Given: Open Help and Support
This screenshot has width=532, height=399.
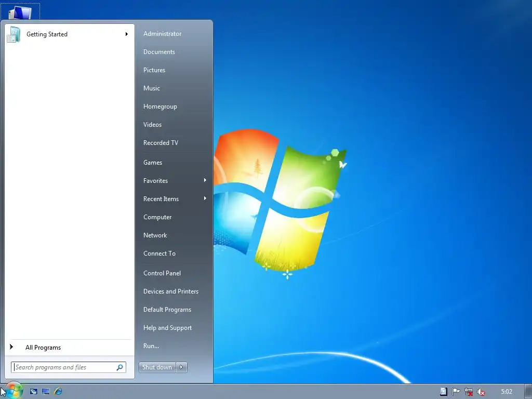Looking at the screenshot, I should point(167,328).
